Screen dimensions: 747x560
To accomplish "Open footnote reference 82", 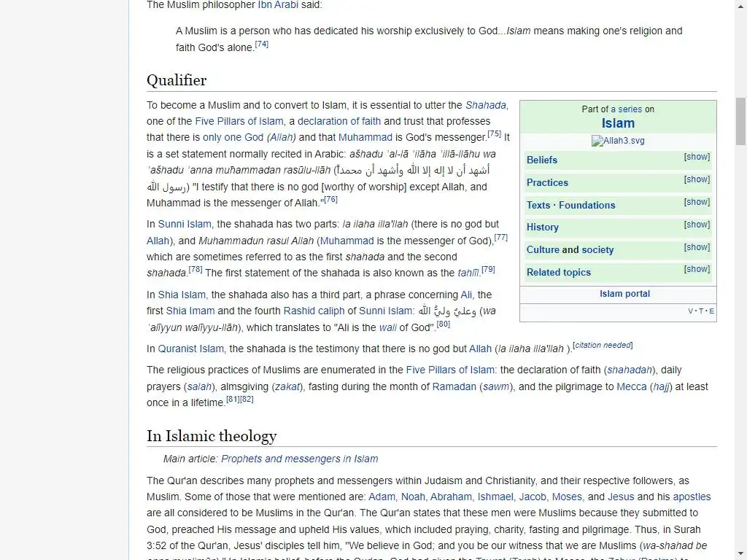I will point(247,399).
